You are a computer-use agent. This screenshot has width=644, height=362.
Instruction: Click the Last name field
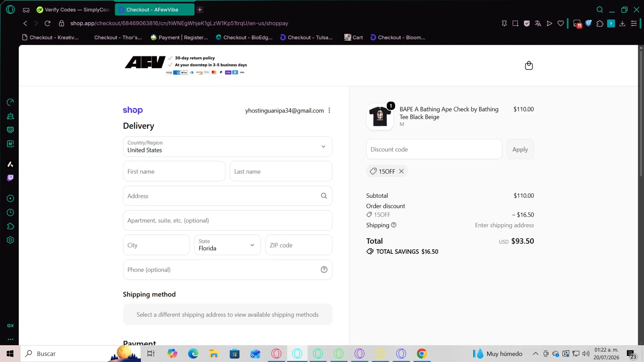281,172
